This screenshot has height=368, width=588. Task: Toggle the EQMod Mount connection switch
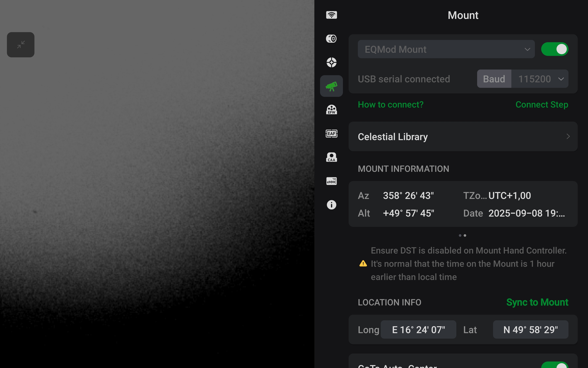point(554,49)
